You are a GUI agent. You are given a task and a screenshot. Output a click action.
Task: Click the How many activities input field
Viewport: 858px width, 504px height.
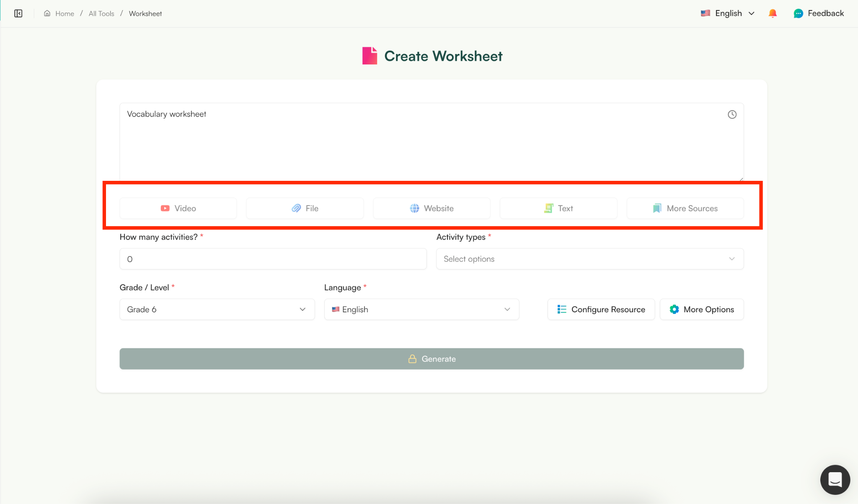[x=272, y=259]
